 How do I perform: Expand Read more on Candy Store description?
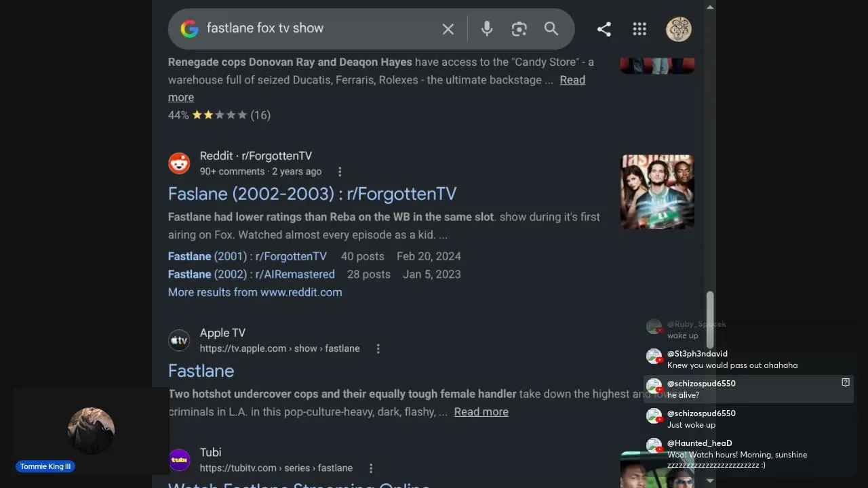pyautogui.click(x=572, y=80)
